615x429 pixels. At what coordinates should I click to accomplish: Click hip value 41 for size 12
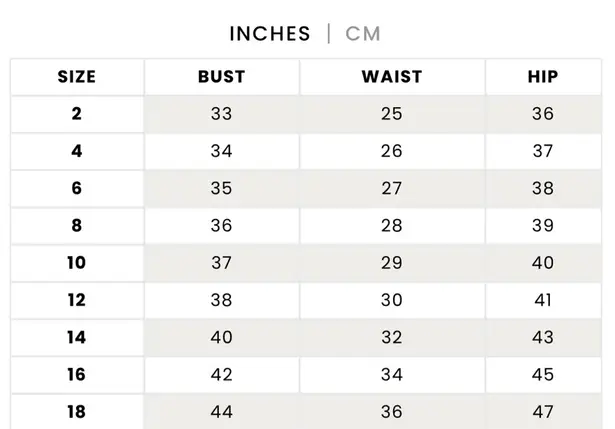(542, 300)
